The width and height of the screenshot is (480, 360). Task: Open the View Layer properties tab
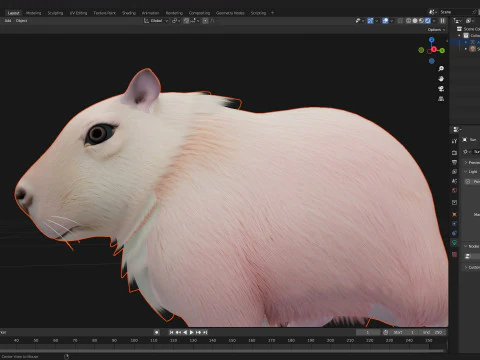click(x=454, y=172)
